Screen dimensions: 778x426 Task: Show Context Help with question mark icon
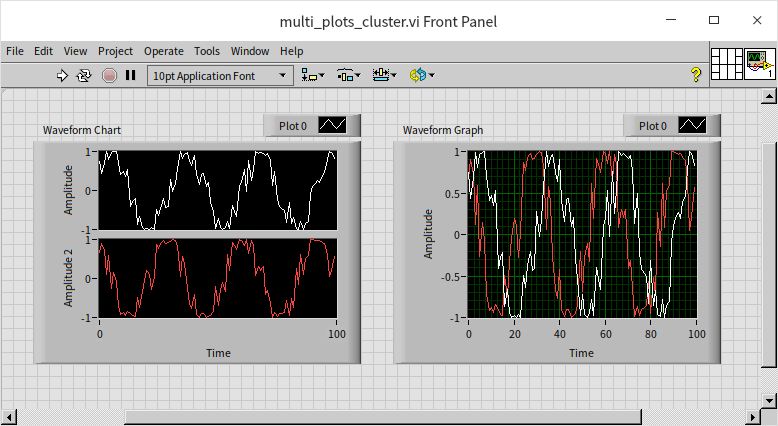pyautogui.click(x=696, y=75)
